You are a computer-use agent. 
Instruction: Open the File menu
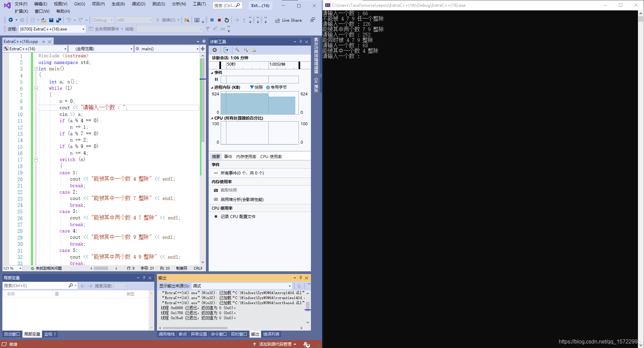21,4
